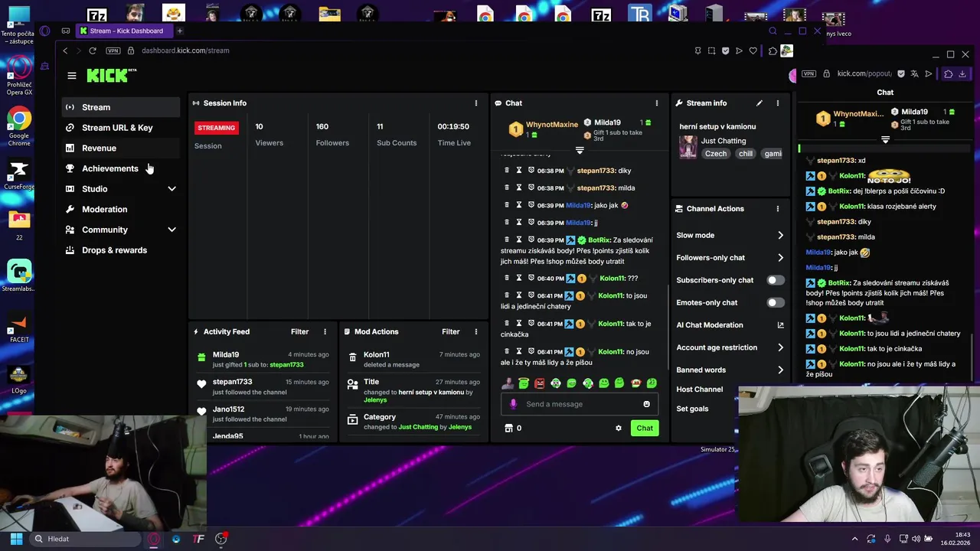Go back in the Opera browser
This screenshot has height=551, width=980.
click(65, 51)
